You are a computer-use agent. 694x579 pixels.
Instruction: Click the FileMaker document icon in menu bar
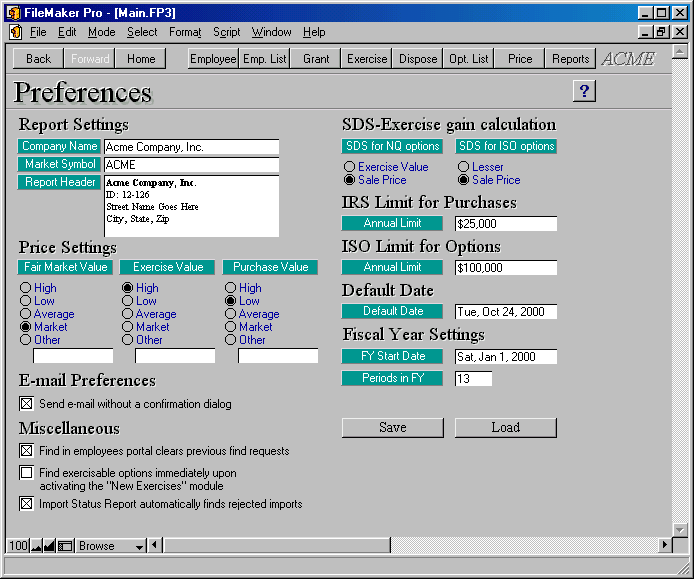15,32
